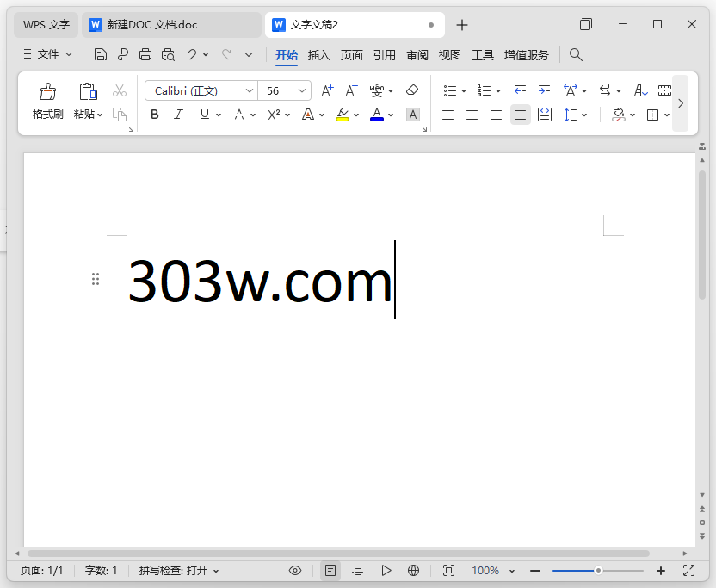Expand the font size dropdown
716x588 pixels.
point(303,90)
